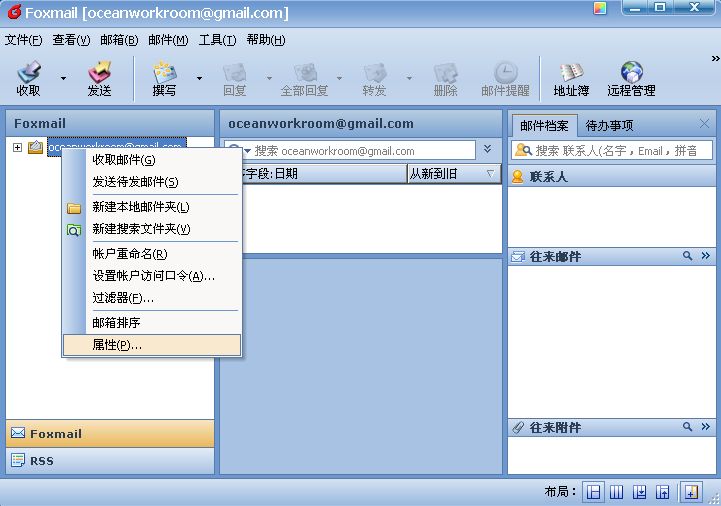Toggle the highlighted sidebar layout icon
This screenshot has width=721, height=506.
click(691, 493)
